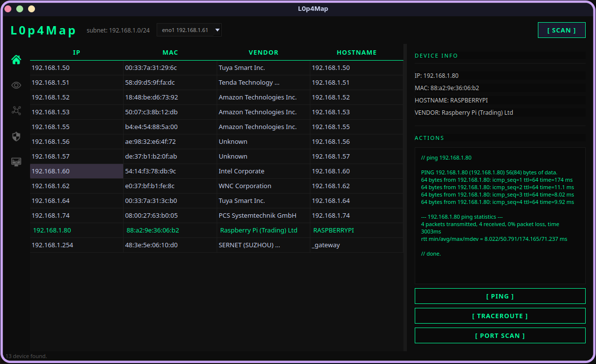Select IP cell 192.168.1.64

(x=76, y=201)
